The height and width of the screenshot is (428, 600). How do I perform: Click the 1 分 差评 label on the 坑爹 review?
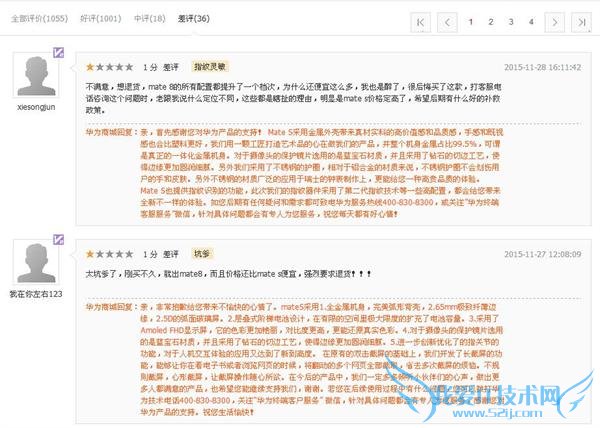pos(161,254)
